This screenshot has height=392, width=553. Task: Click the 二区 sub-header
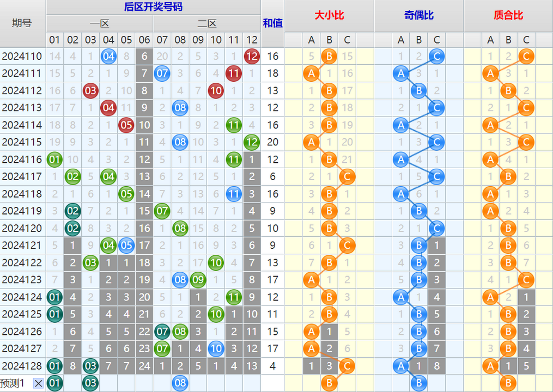[x=207, y=23]
